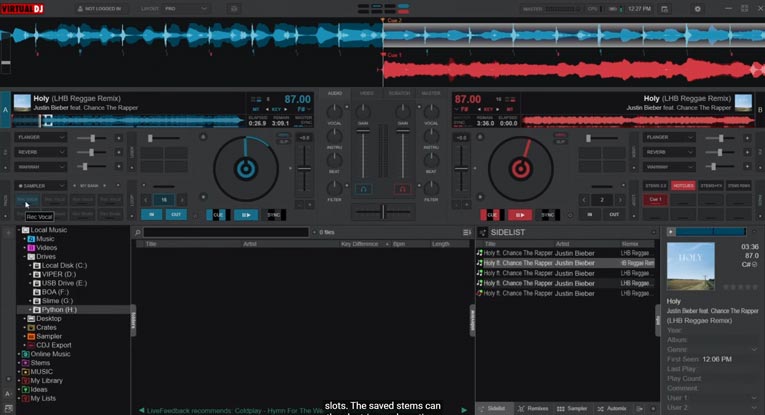The image size is (765, 415).
Task: Move the crossfader in the mixer
Action: point(383,212)
